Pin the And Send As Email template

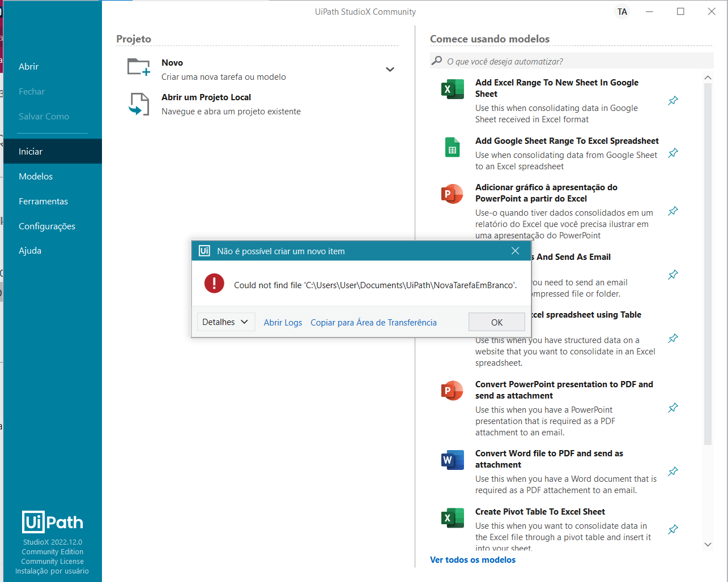coord(673,275)
